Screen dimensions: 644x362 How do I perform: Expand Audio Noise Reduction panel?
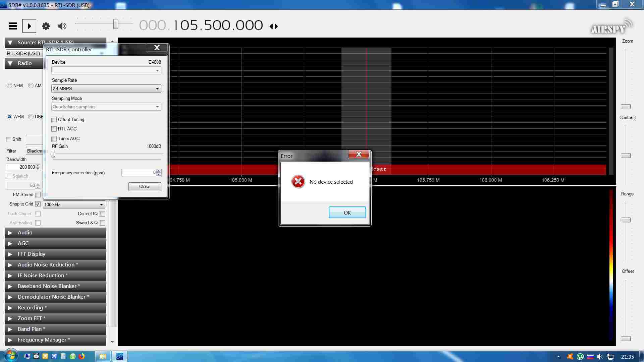click(x=55, y=265)
